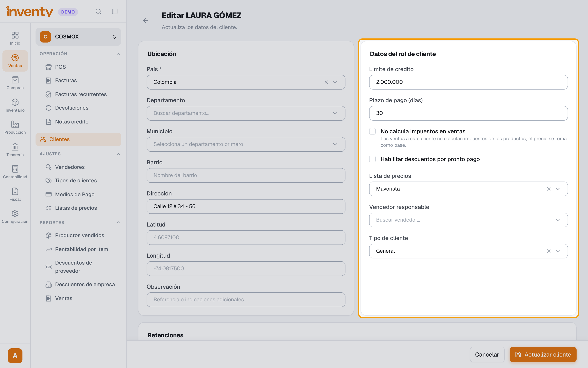Open Inicio in the icon rail
588x368 pixels.
pos(15,38)
